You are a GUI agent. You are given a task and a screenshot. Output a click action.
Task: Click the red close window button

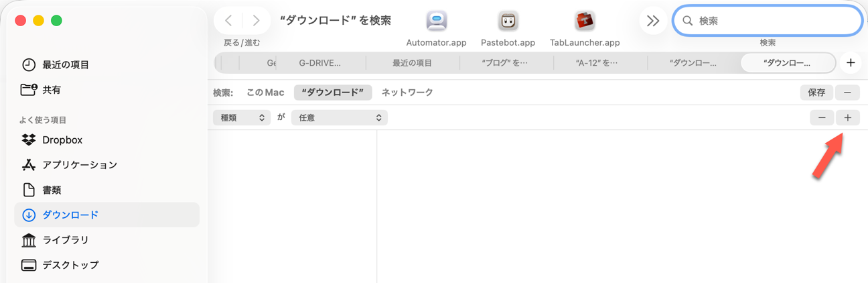(x=21, y=21)
